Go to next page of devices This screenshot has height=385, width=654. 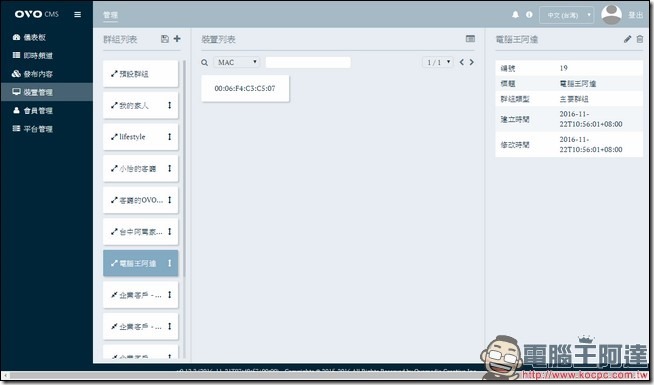(472, 62)
